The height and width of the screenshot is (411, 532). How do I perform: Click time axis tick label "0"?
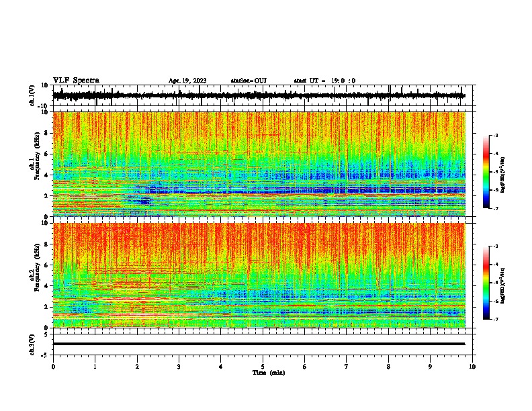(53, 367)
